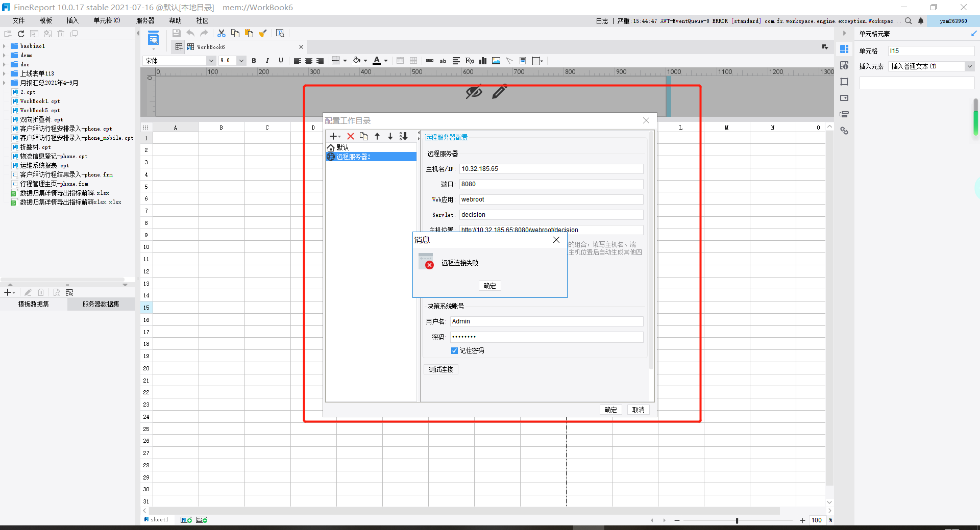Click the 主机名/IP input field
The image size is (980, 530).
(551, 169)
